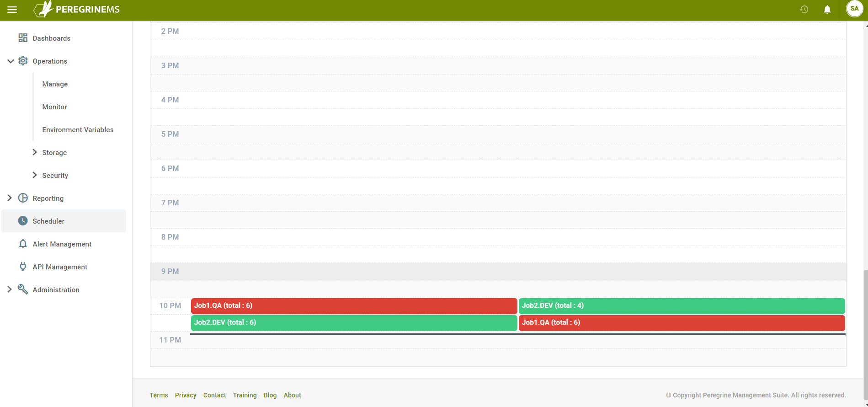Click the Alert Management bell icon
Viewport: 868px width, 407px height.
point(23,244)
